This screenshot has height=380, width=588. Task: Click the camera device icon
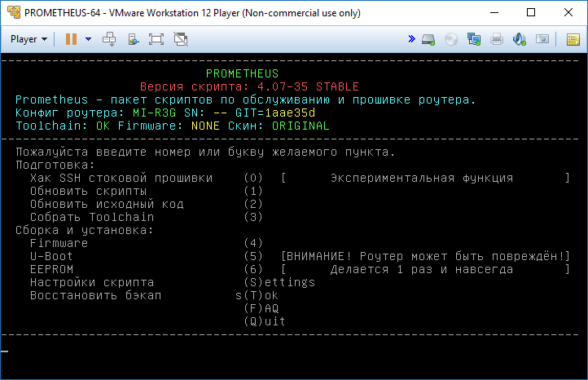click(x=542, y=38)
